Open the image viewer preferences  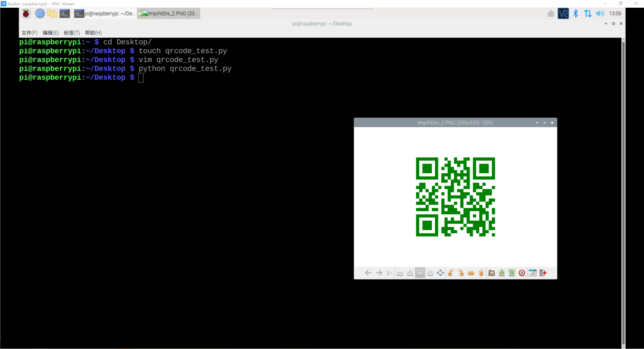(x=533, y=273)
